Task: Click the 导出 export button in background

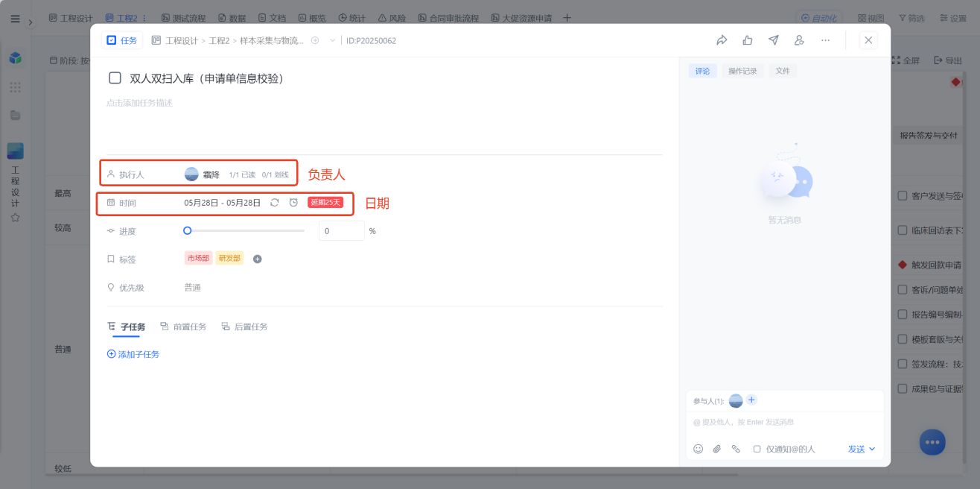Action: pyautogui.click(x=947, y=60)
